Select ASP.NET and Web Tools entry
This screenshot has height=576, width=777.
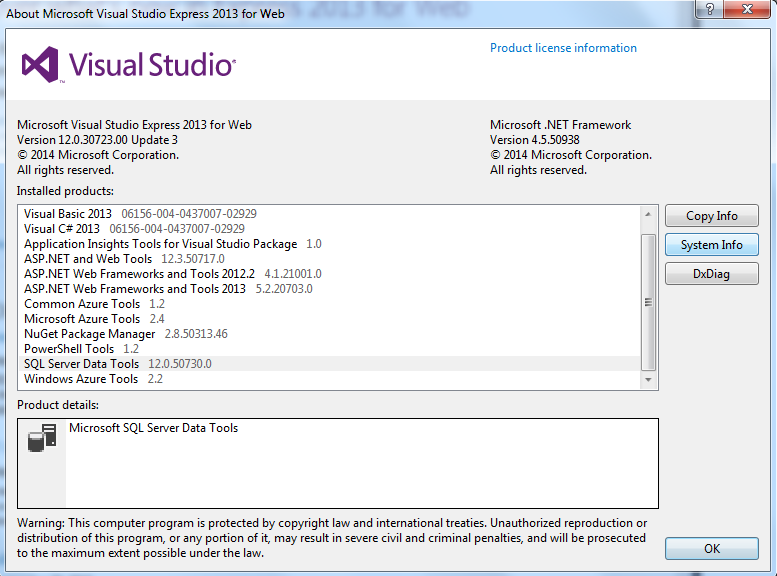(x=330, y=259)
